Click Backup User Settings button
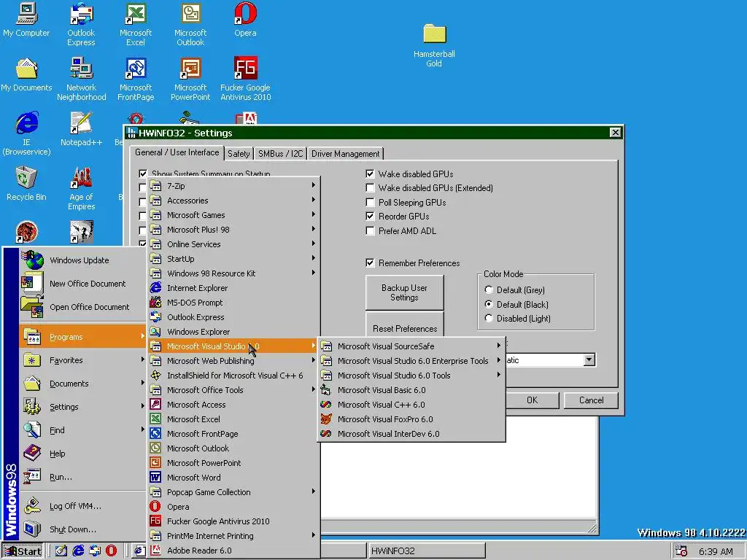 tap(404, 292)
